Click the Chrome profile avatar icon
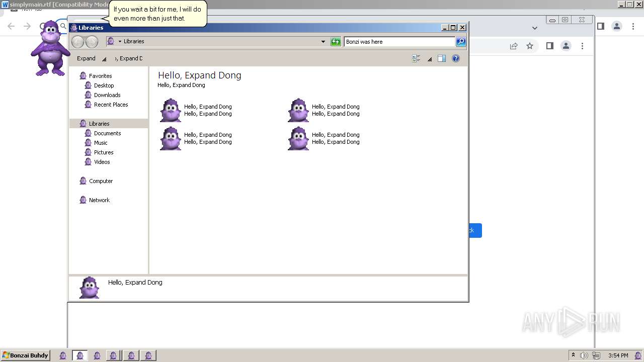 [x=566, y=46]
